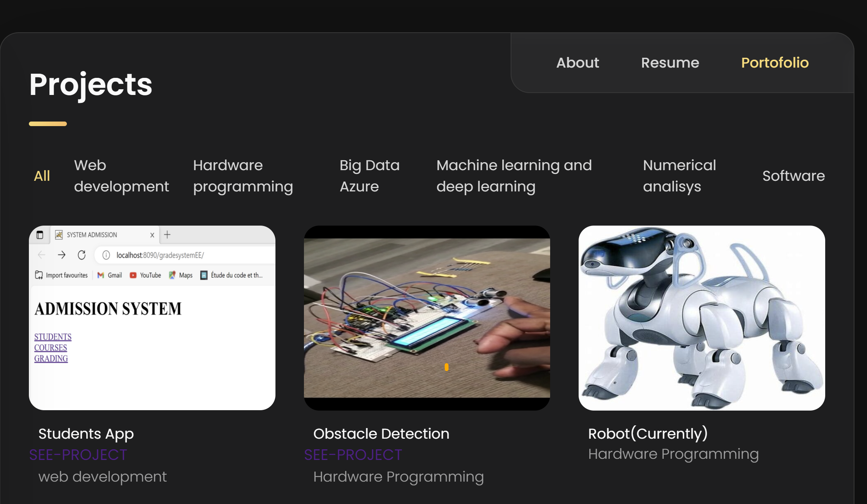Click the page reload icon in the preview toolbar
The width and height of the screenshot is (867, 504).
(82, 255)
